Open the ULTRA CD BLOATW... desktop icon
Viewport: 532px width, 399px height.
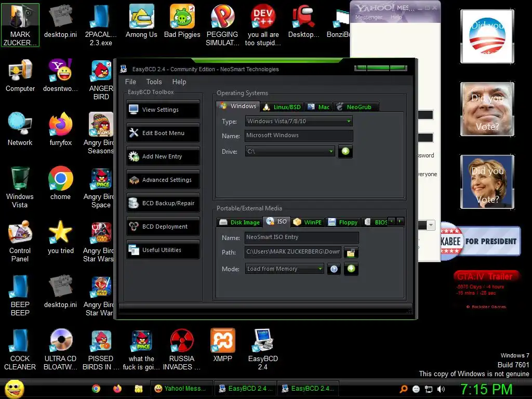coord(60,349)
